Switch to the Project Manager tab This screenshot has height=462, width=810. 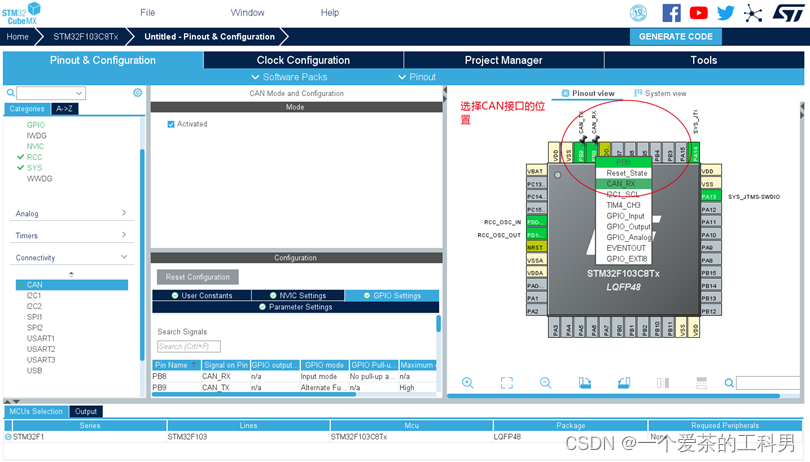504,60
